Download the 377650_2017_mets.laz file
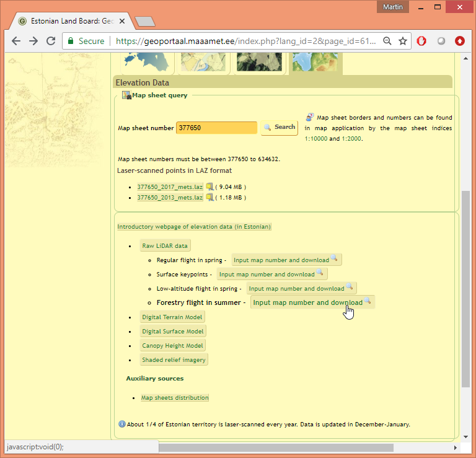This screenshot has width=476, height=458. pos(169,187)
